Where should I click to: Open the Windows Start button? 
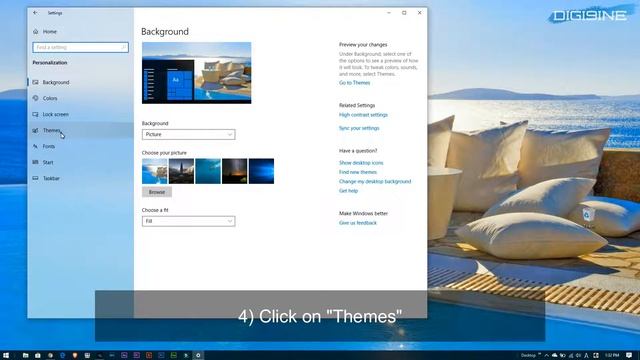6,356
